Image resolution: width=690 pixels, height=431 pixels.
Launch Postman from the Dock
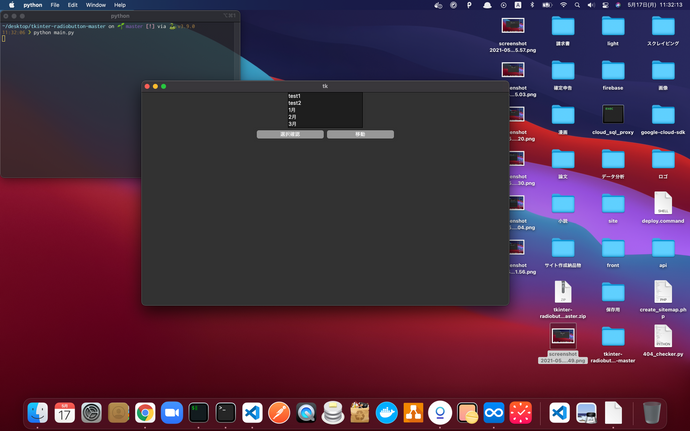click(279, 413)
